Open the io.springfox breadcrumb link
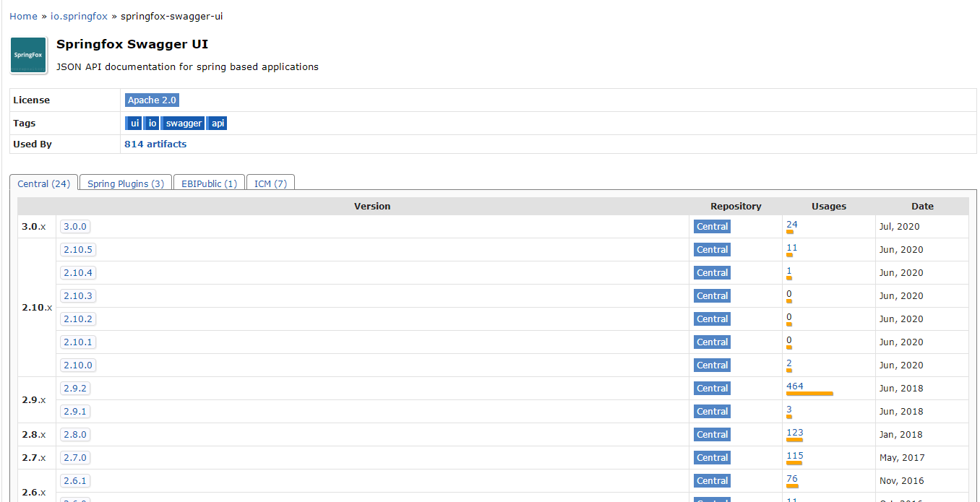This screenshot has width=980, height=502. pos(79,16)
